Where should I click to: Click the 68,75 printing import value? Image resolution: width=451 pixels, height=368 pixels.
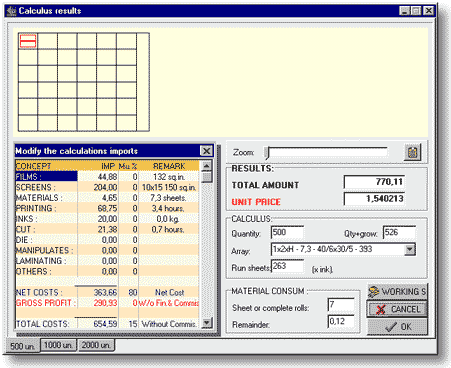pos(107,208)
